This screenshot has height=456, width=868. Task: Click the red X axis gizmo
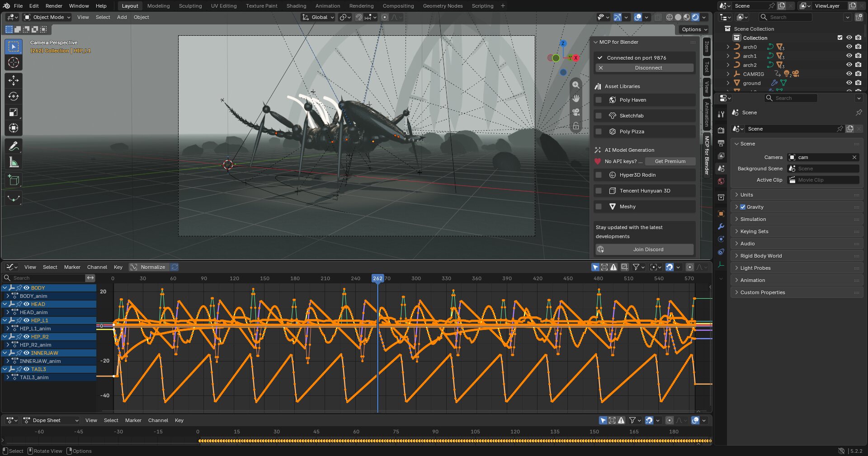point(576,58)
